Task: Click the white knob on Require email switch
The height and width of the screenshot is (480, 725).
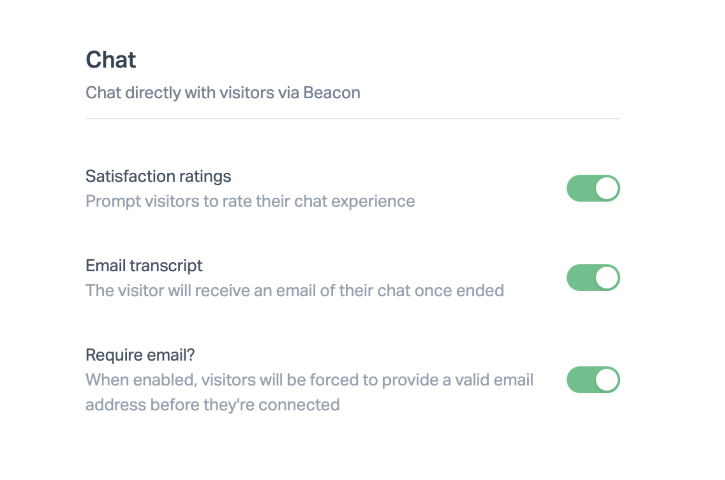Action: click(x=607, y=380)
